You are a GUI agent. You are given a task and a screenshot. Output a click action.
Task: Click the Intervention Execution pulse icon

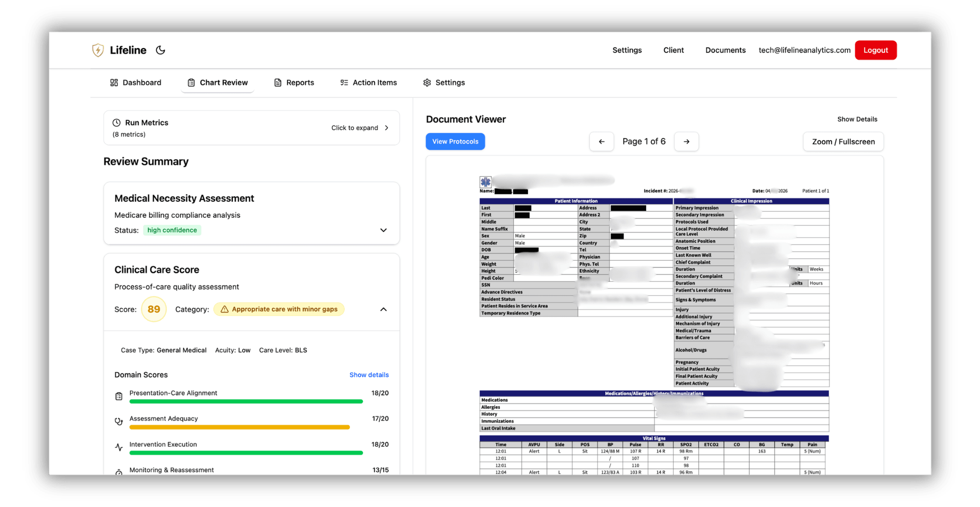coord(119,448)
